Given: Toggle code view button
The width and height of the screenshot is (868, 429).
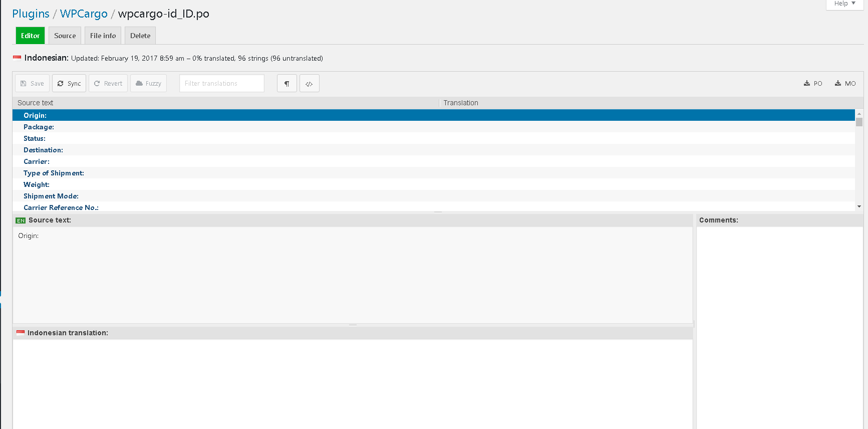Looking at the screenshot, I should (310, 83).
